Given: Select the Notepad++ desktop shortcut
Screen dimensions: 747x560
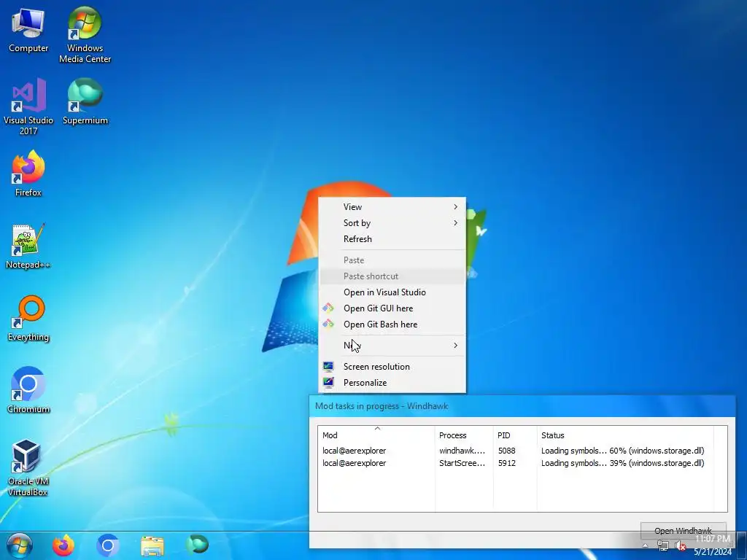Looking at the screenshot, I should 28,246.
